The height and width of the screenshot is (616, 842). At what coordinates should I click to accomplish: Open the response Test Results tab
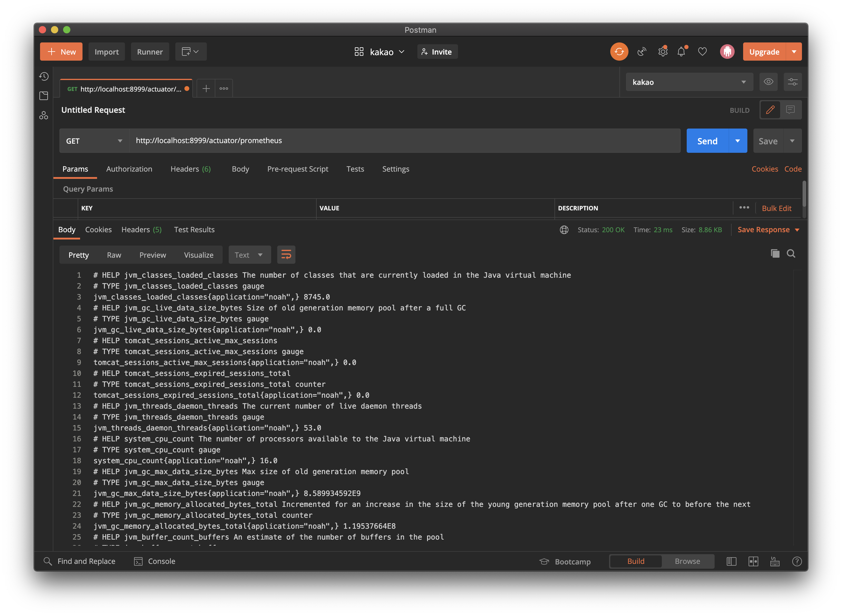coord(194,230)
